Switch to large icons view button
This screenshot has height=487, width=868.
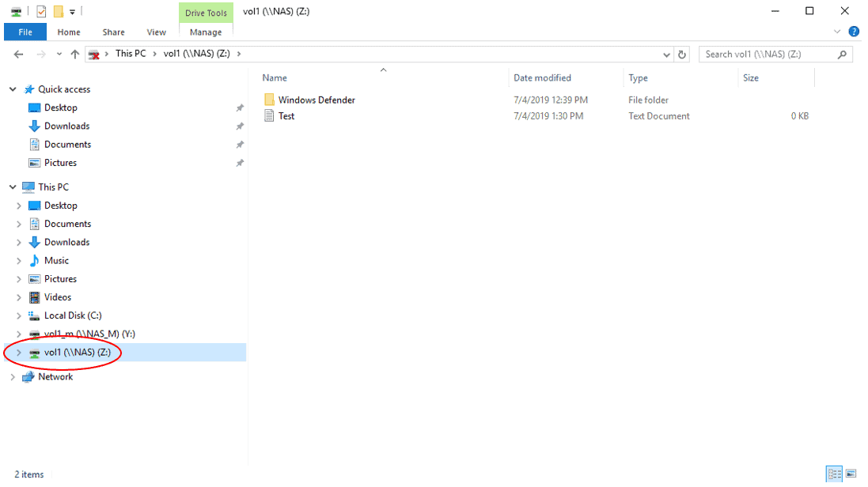coord(851,474)
